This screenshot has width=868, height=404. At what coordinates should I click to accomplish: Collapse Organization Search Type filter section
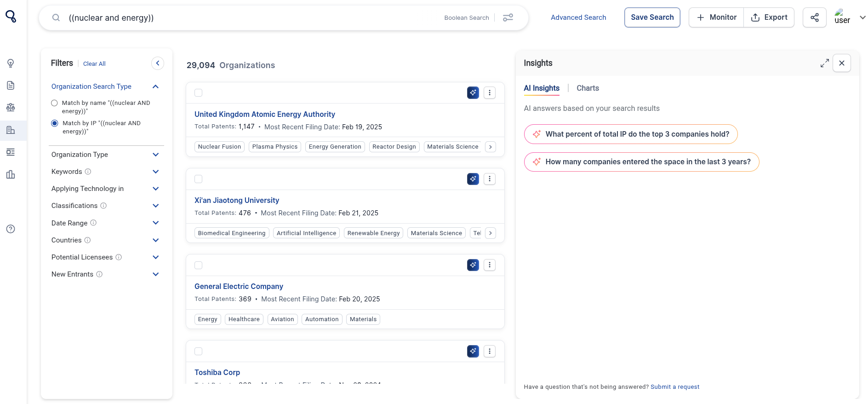155,87
